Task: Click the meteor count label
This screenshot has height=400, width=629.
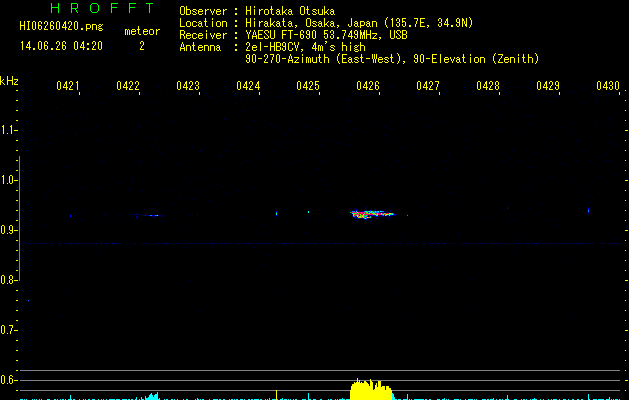Action: 142,31
